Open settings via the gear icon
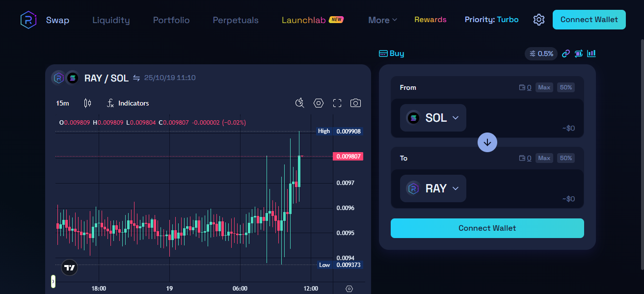This screenshot has width=644, height=294. pos(539,20)
